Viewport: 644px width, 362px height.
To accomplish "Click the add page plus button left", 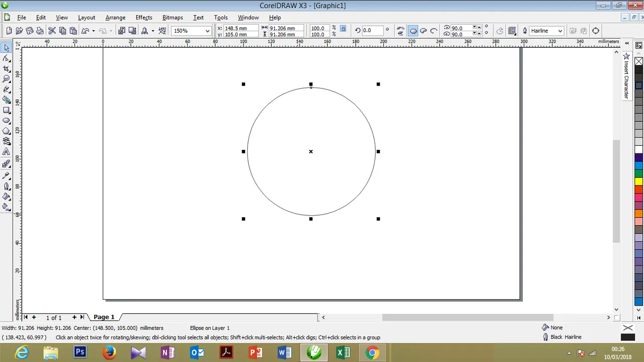I will click(34, 317).
